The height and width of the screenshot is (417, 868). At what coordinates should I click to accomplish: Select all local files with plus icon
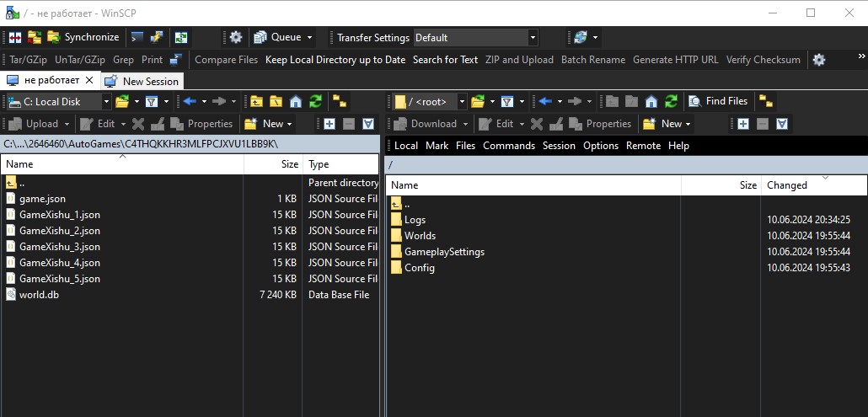click(329, 124)
